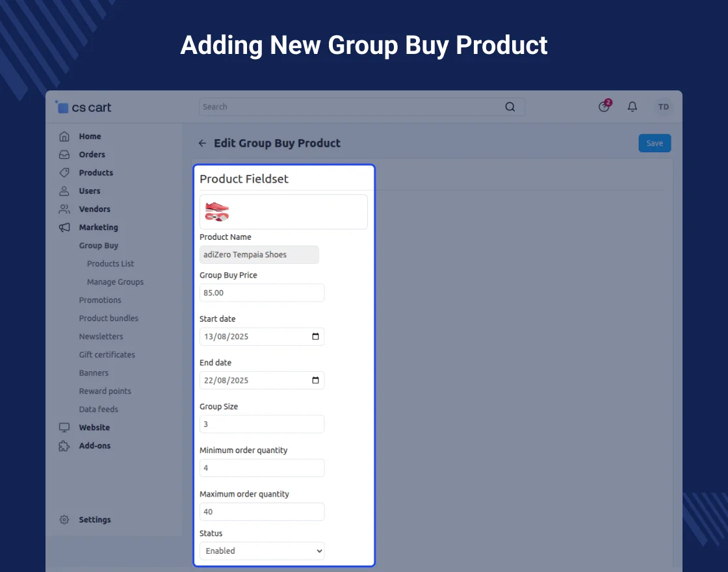728x572 pixels.
Task: Go to Manage Groups page
Action: pos(115,282)
